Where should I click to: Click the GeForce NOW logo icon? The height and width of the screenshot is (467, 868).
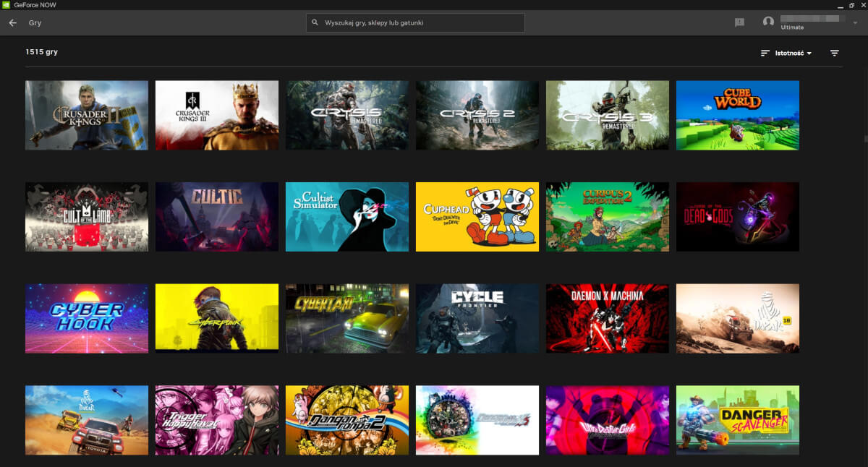tap(6, 5)
